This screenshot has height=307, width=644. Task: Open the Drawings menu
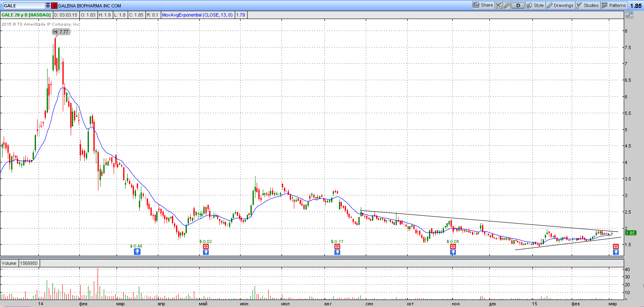560,5
